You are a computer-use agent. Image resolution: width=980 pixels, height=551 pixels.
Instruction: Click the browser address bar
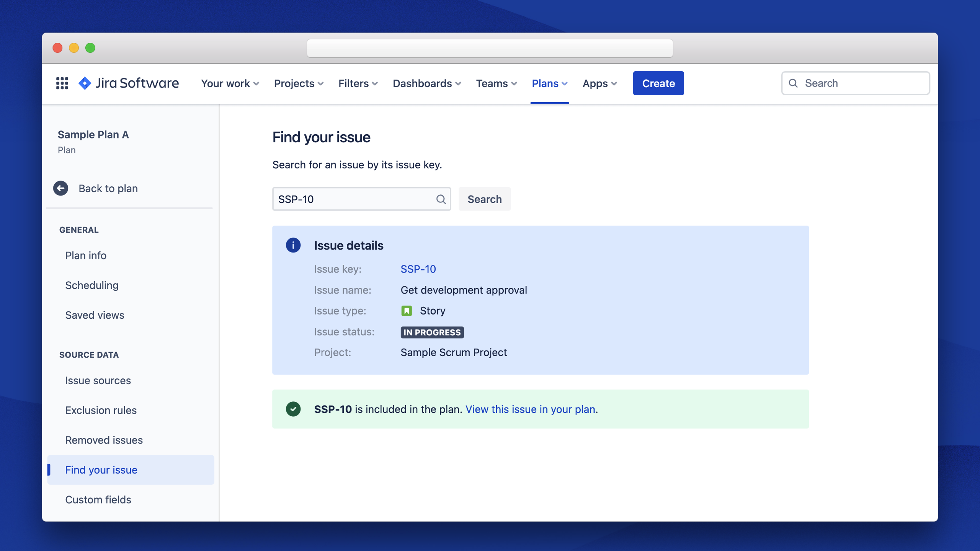(x=490, y=48)
